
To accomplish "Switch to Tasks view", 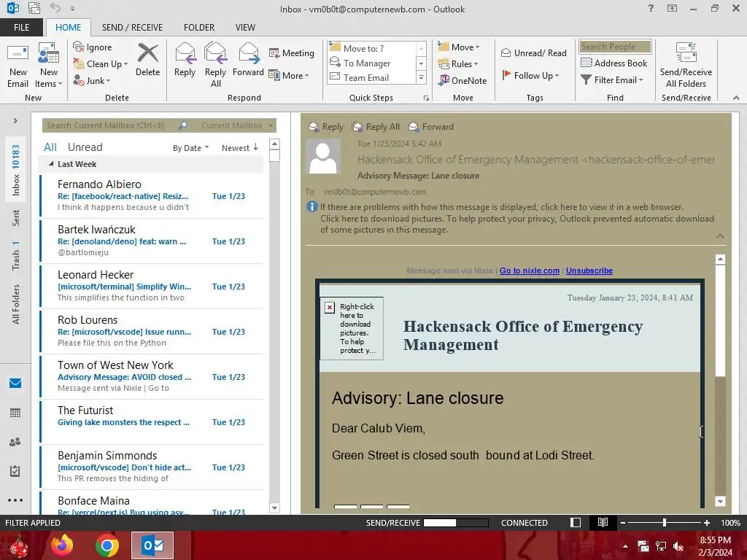I will [x=15, y=471].
